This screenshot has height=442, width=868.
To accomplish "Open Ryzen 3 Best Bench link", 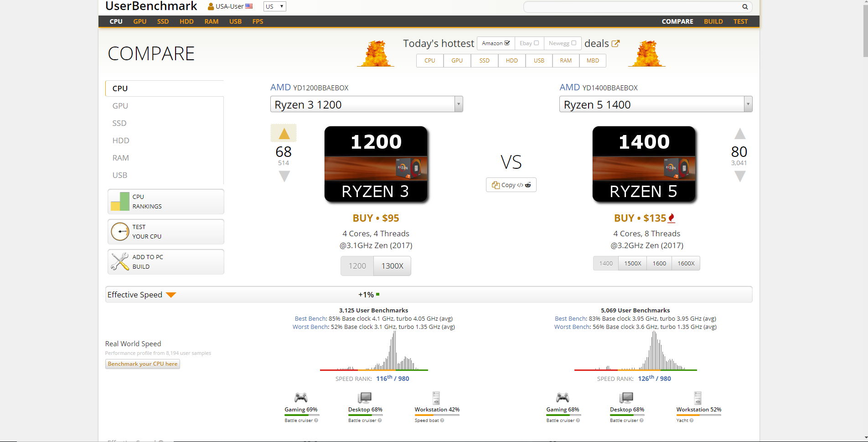I will coord(310,318).
